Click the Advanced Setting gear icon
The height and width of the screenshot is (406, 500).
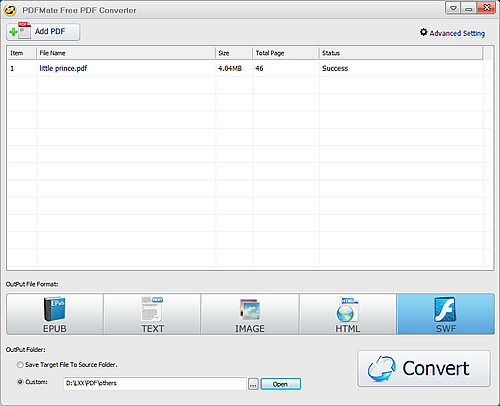[x=423, y=32]
